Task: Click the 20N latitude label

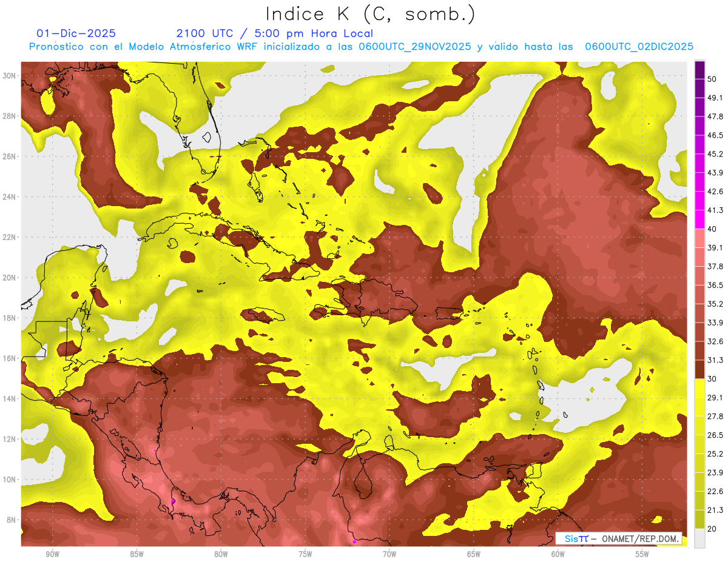Action: tap(10, 278)
